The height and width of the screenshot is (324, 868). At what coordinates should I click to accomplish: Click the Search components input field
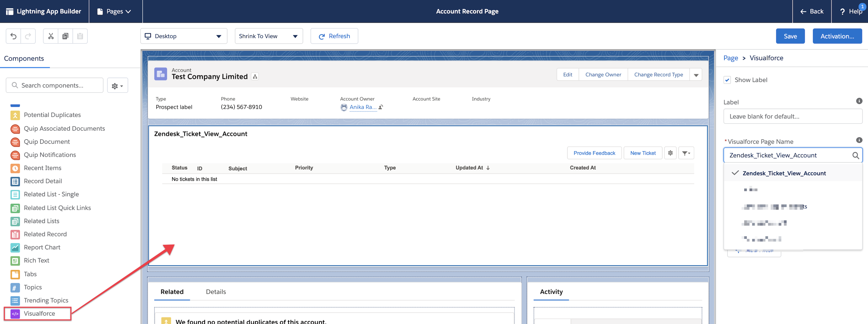55,86
